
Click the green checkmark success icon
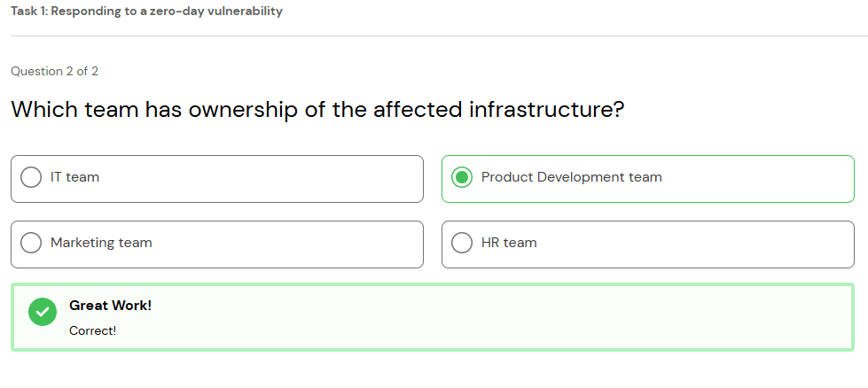(x=43, y=312)
